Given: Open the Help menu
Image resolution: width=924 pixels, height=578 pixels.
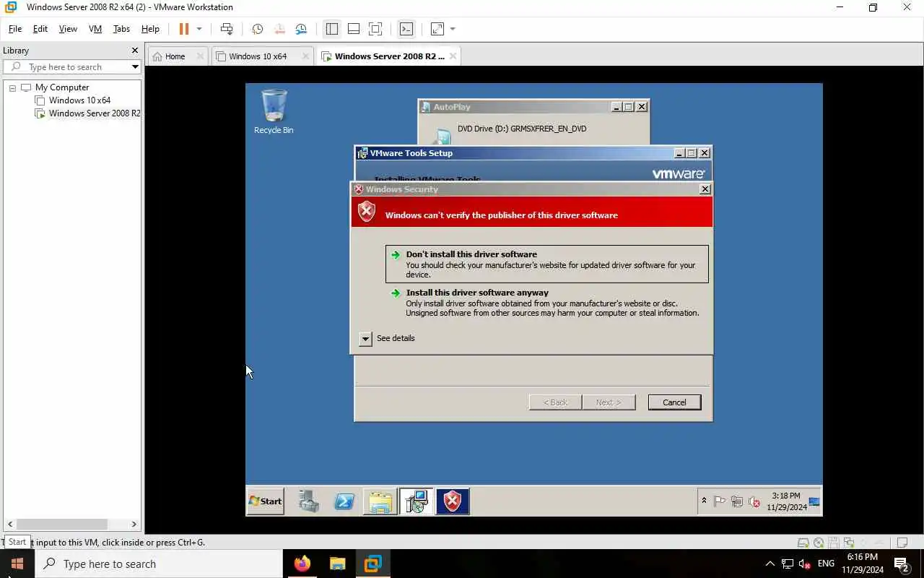Looking at the screenshot, I should (150, 29).
